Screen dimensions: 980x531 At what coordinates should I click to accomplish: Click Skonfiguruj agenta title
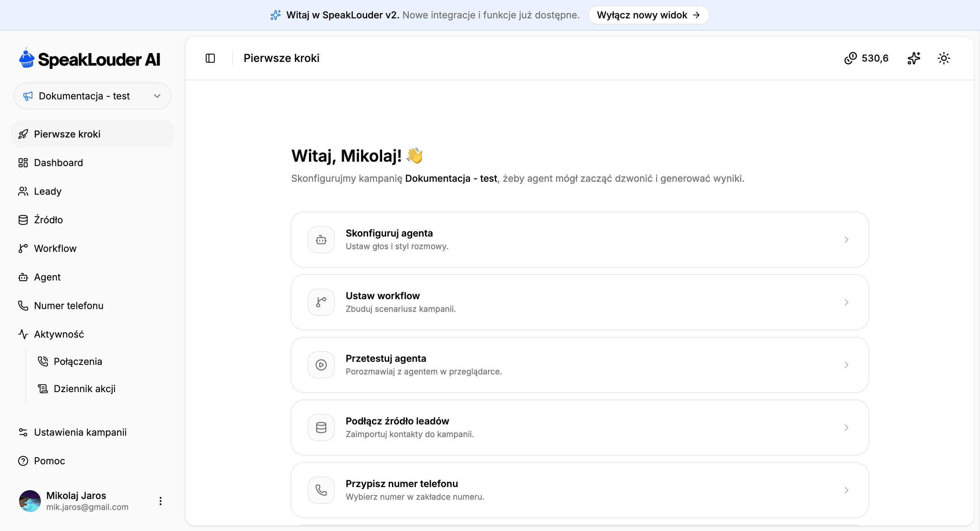(x=389, y=233)
